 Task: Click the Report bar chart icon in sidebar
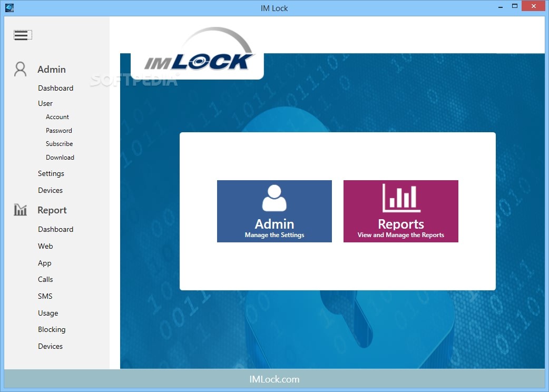pyautogui.click(x=21, y=210)
